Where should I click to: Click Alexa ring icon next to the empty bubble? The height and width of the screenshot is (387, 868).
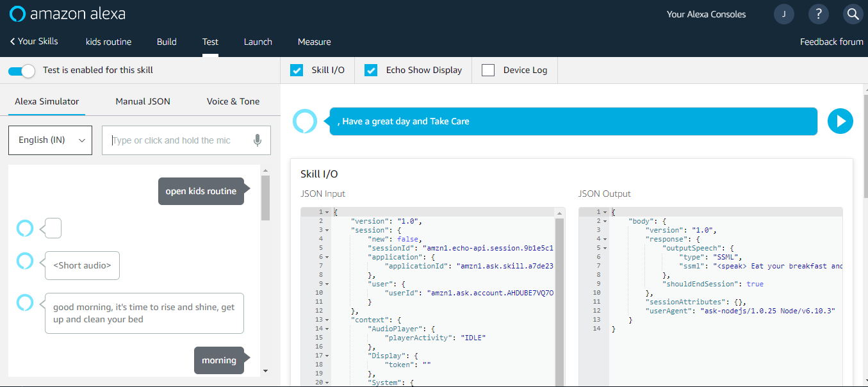(24, 227)
